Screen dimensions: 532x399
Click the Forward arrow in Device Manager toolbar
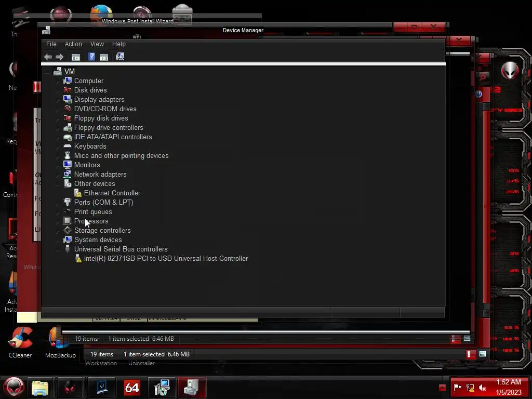click(x=60, y=57)
